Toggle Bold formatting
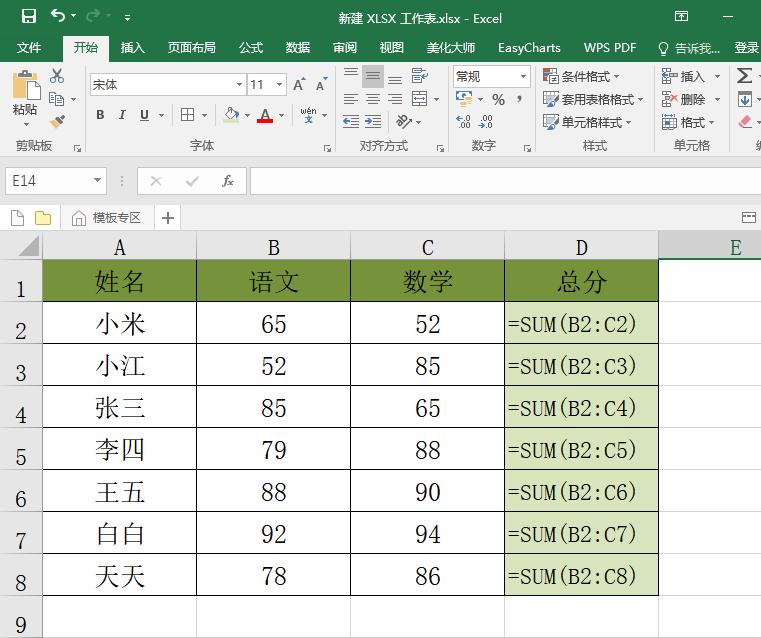Image resolution: width=761 pixels, height=638 pixels. (100, 115)
